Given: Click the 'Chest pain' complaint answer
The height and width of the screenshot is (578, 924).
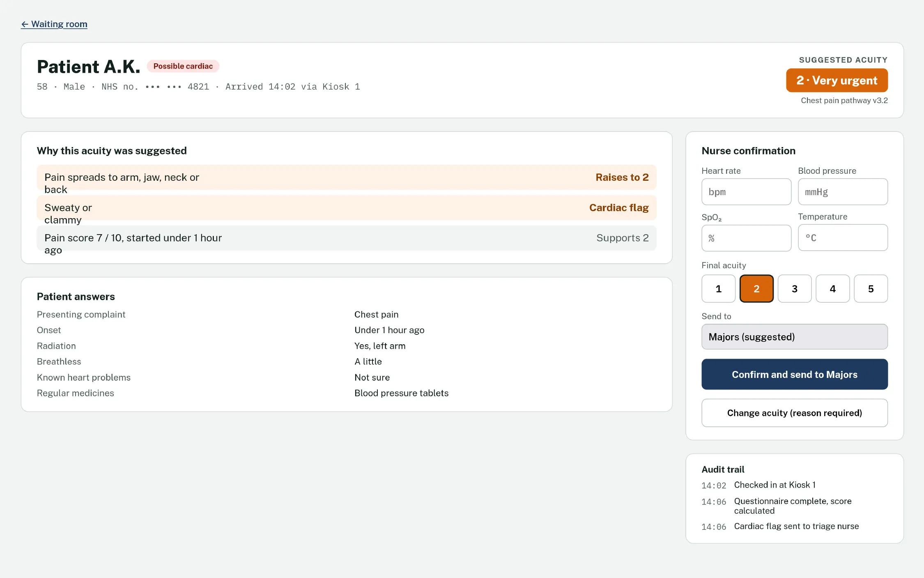Looking at the screenshot, I should tap(377, 315).
